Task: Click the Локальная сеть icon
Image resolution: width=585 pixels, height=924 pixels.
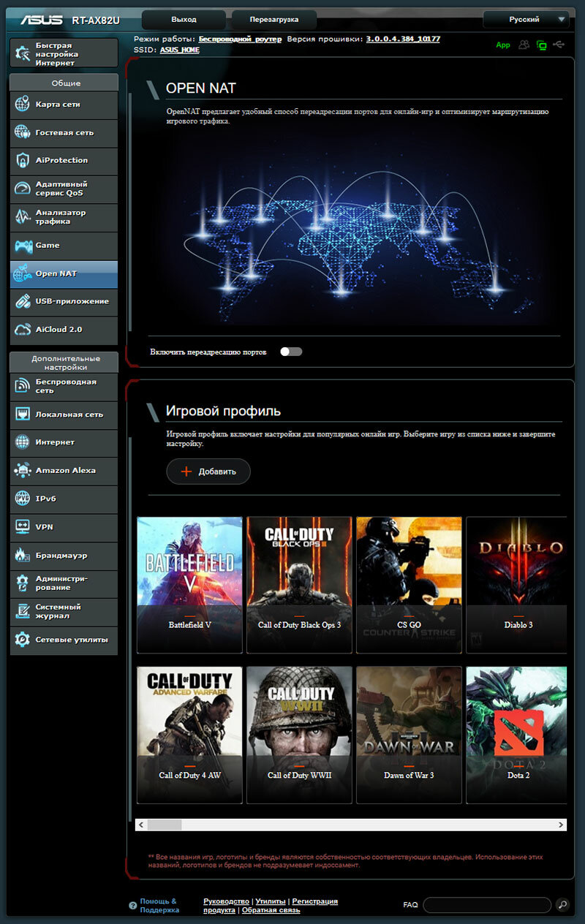Action: (23, 414)
